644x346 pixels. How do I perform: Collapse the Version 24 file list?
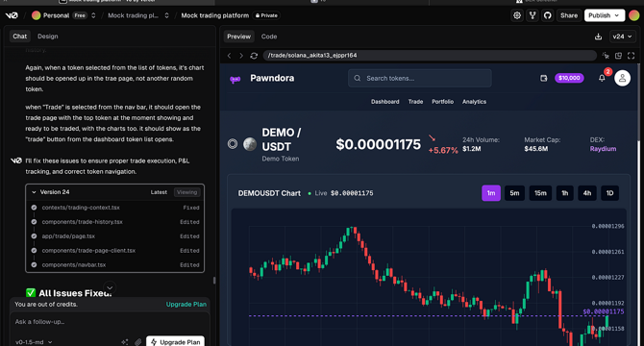[x=34, y=192]
